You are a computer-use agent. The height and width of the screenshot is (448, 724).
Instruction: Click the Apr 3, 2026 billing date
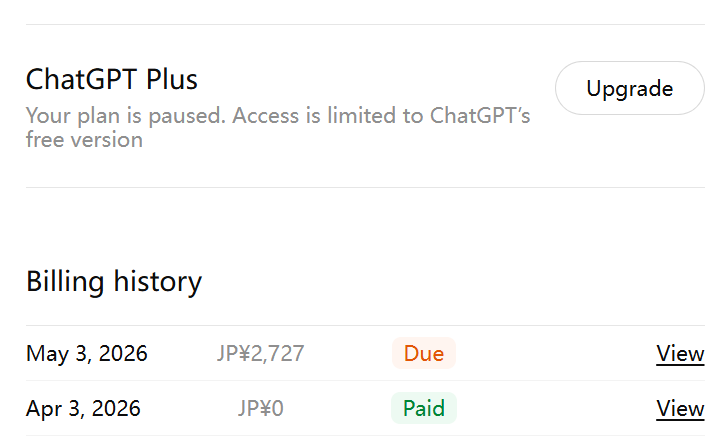point(83,408)
